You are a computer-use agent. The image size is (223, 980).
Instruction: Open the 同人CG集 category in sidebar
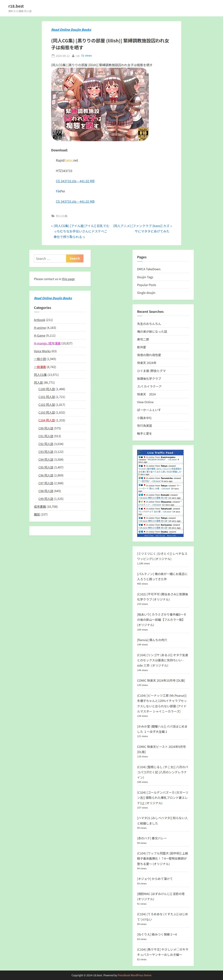(x=40, y=375)
